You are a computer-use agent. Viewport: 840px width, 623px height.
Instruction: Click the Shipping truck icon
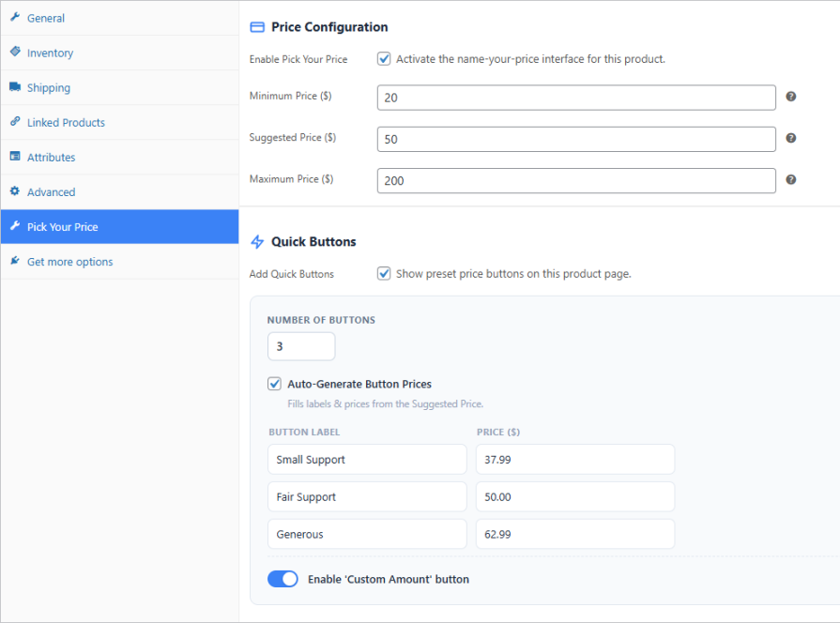coord(14,87)
